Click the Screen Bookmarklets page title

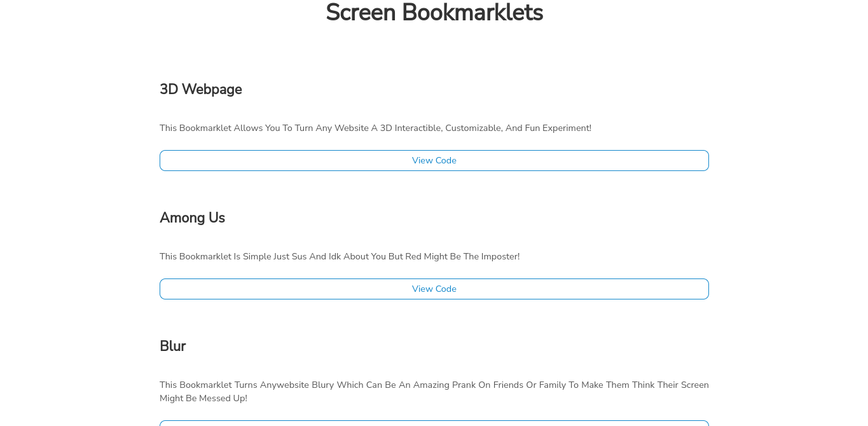434,13
